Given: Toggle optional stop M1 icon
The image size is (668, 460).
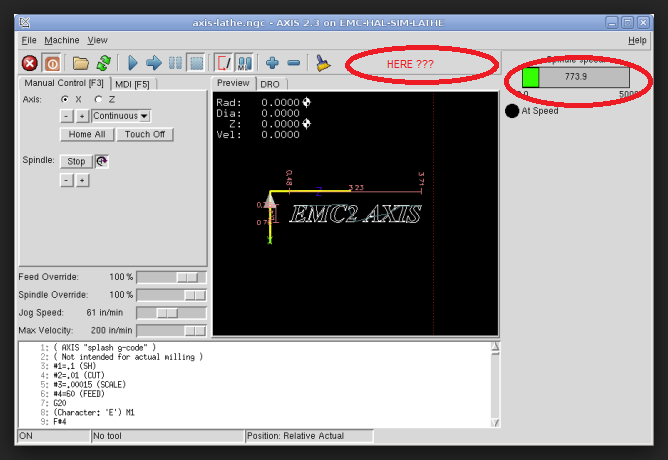Looking at the screenshot, I should tap(245, 63).
